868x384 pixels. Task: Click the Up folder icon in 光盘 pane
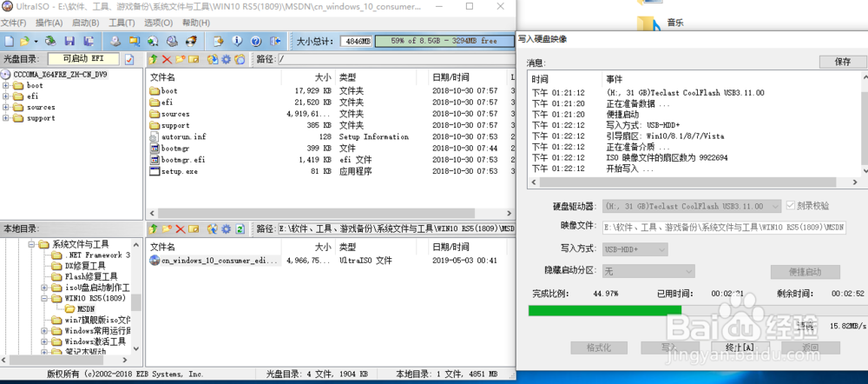click(x=154, y=59)
